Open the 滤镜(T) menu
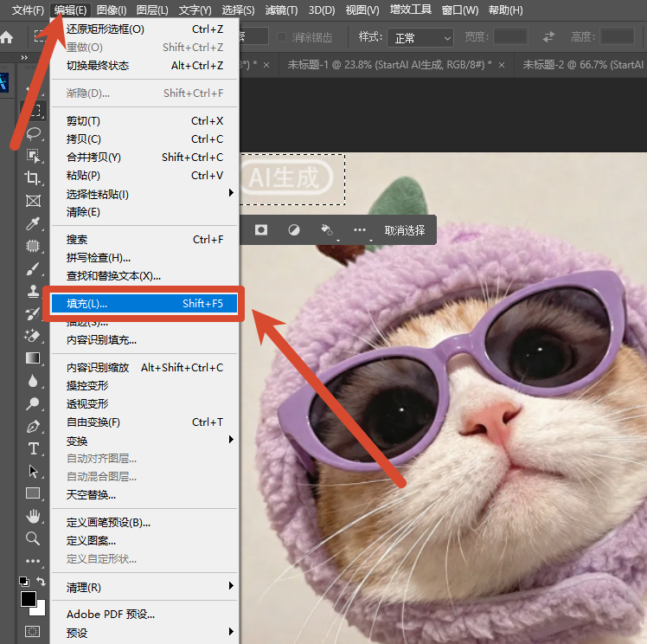The height and width of the screenshot is (644, 647). pyautogui.click(x=281, y=10)
